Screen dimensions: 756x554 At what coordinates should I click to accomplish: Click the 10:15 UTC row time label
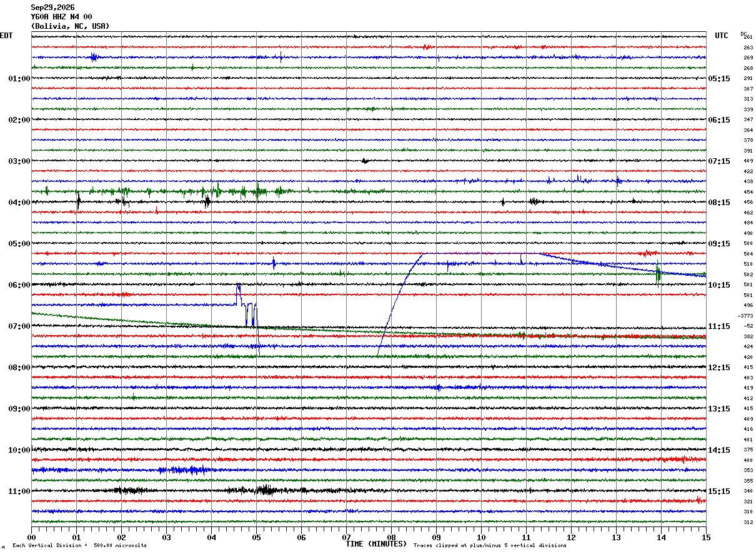point(719,285)
